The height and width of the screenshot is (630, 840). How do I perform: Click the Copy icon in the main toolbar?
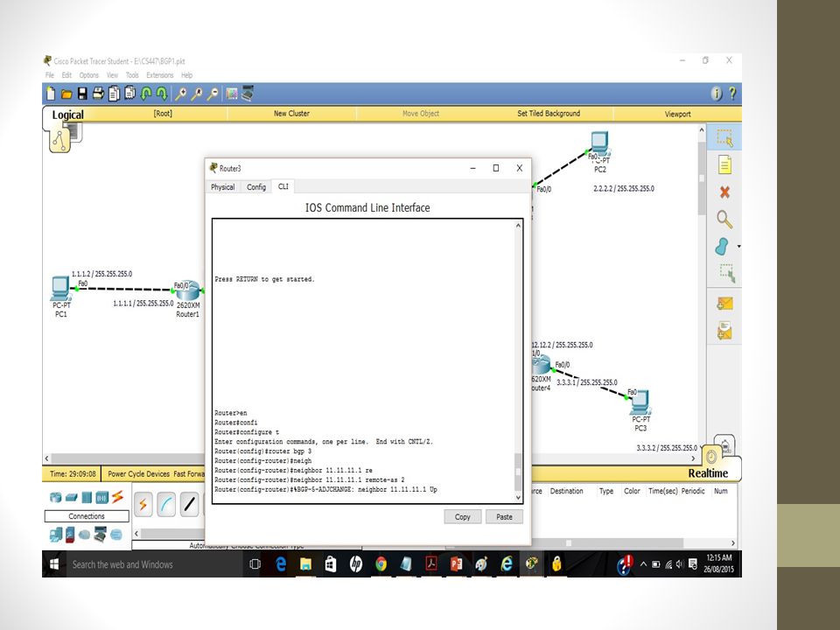[114, 94]
